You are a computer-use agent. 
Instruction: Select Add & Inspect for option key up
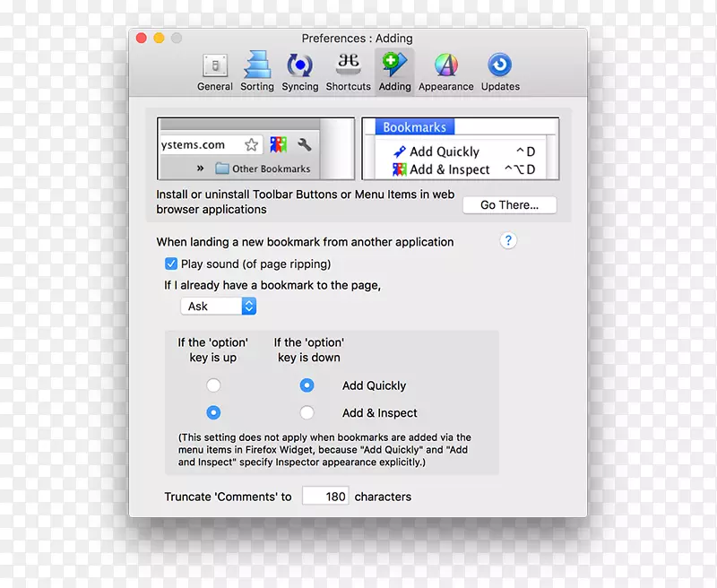pyautogui.click(x=213, y=413)
